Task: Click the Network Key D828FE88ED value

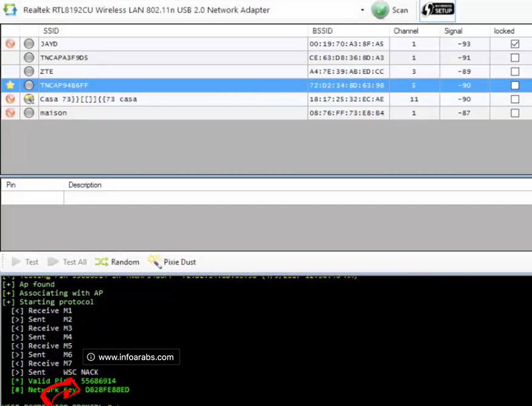Action: point(107,390)
